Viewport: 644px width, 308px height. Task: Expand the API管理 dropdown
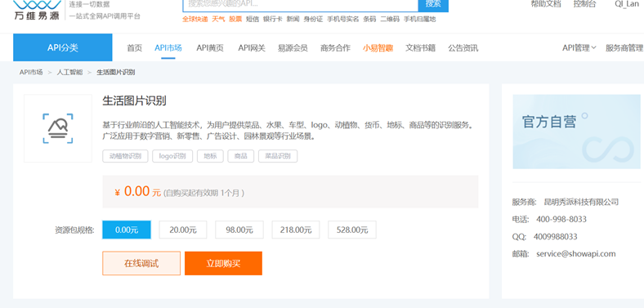[x=579, y=48]
